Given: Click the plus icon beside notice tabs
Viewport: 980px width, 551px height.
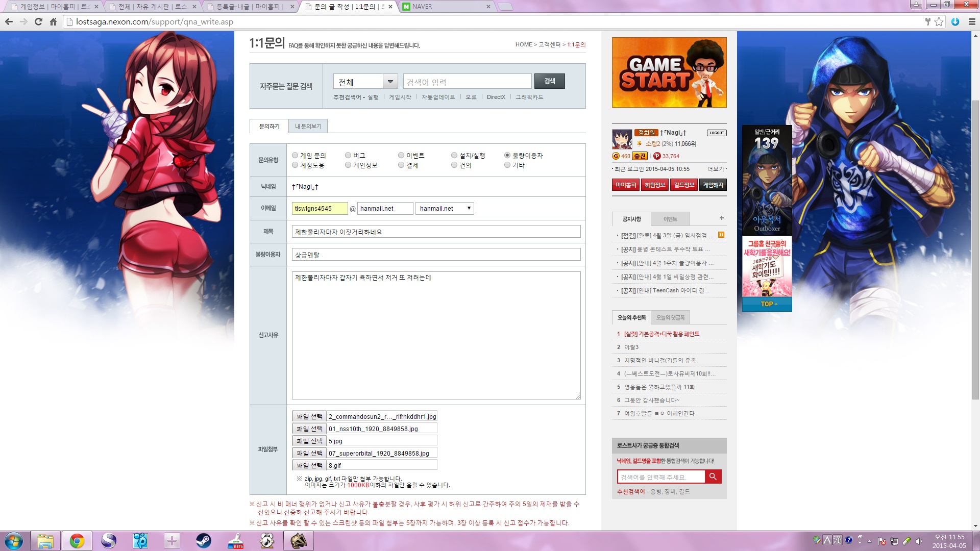Looking at the screenshot, I should coord(721,218).
